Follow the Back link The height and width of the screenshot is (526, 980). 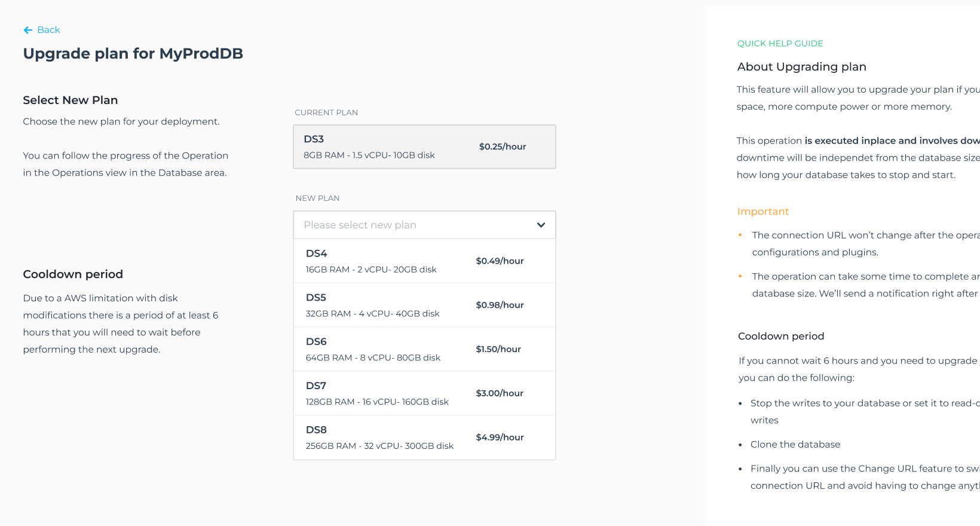coord(48,30)
